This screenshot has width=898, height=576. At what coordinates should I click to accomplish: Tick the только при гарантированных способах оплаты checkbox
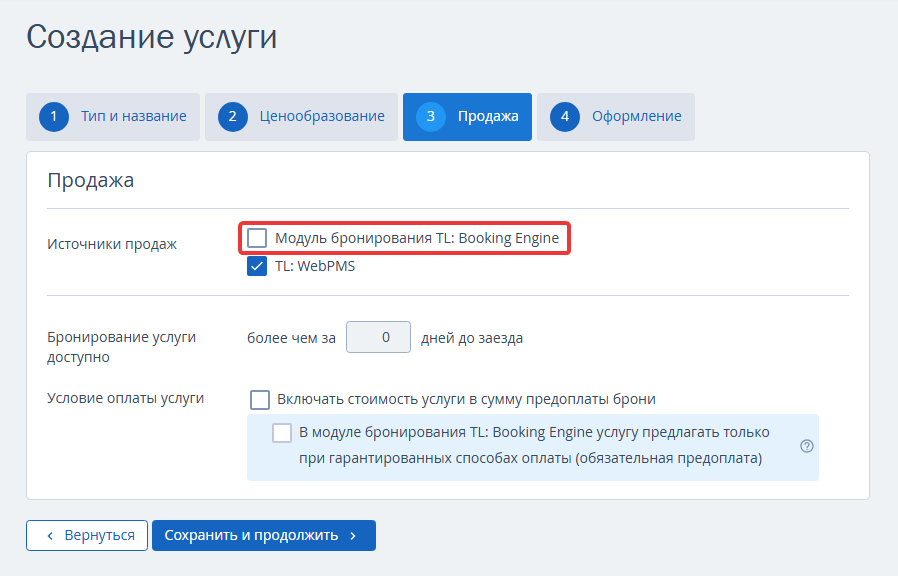tap(282, 433)
